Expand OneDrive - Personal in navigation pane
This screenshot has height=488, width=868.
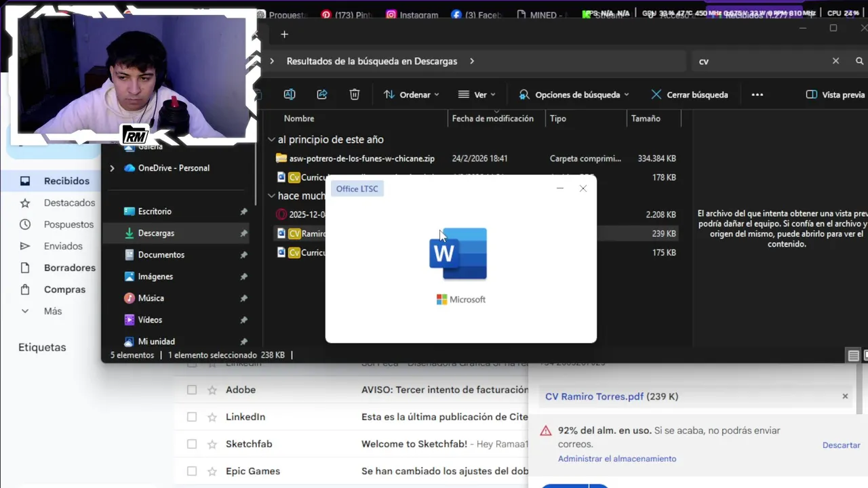(112, 168)
